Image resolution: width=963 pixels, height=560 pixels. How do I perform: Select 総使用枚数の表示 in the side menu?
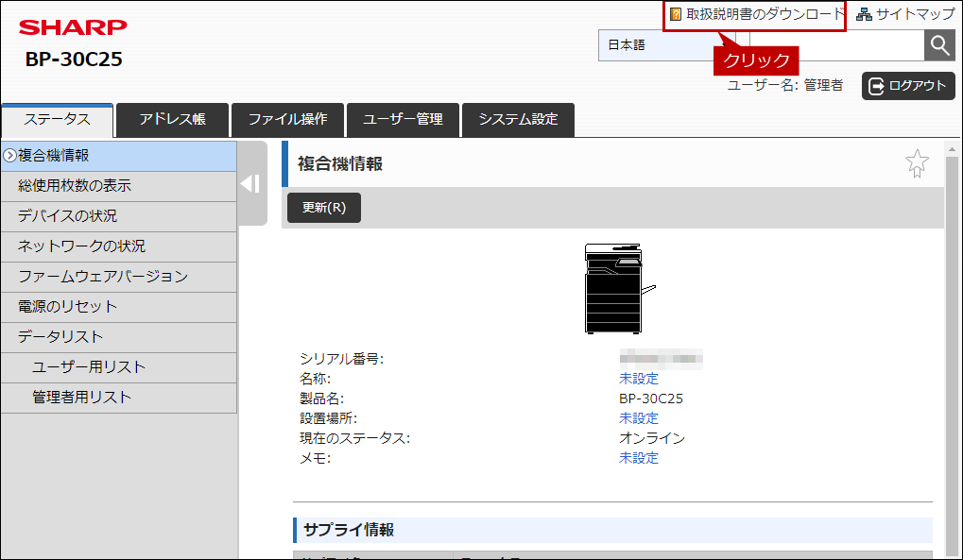coord(118,186)
